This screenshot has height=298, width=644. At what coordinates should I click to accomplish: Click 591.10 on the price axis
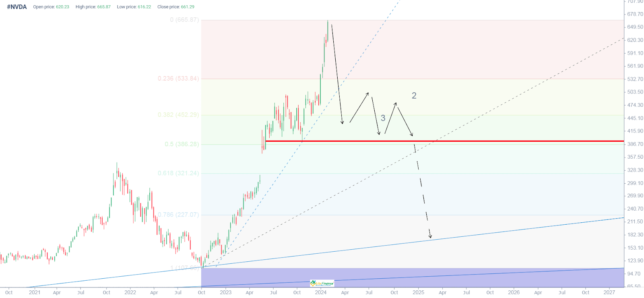coord(635,53)
